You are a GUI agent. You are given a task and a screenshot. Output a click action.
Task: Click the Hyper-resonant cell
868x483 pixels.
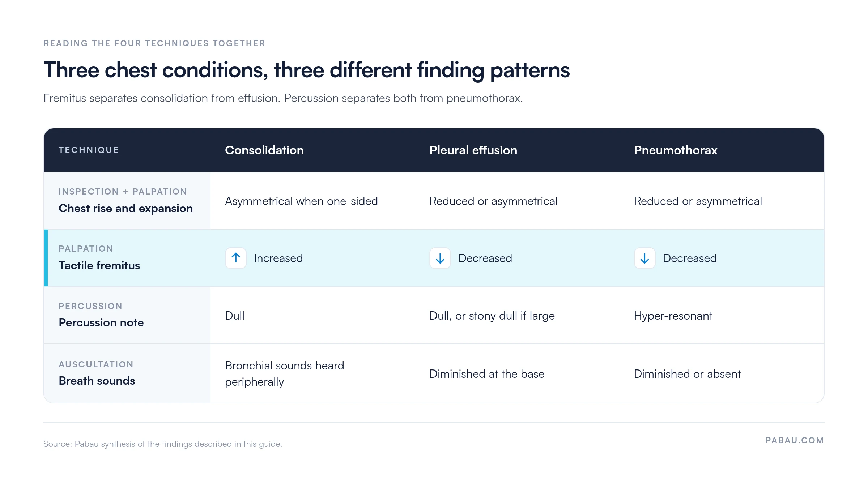pyautogui.click(x=673, y=316)
